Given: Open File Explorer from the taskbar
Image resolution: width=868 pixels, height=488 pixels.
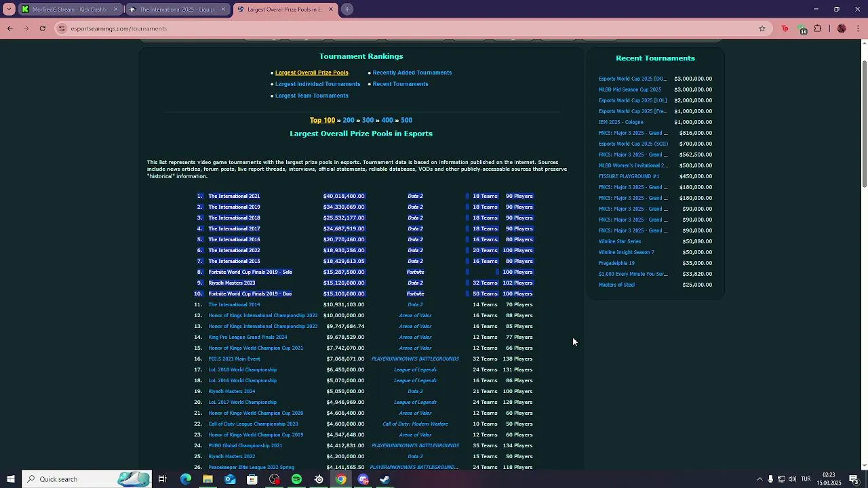Looking at the screenshot, I should (x=208, y=479).
